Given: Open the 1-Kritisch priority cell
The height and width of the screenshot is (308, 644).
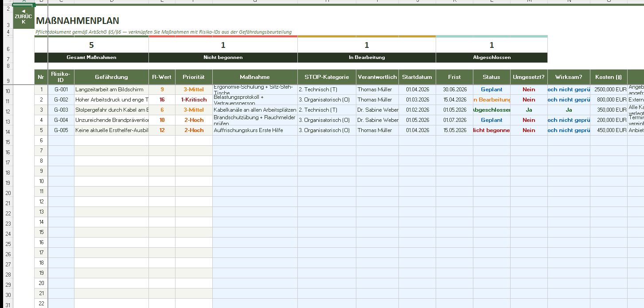Looking at the screenshot, I should point(194,100).
